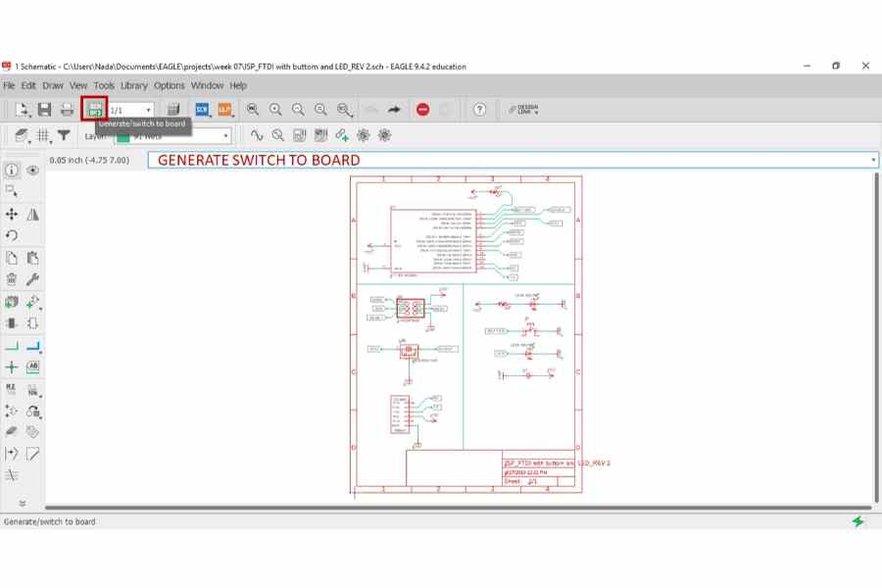Click the Net drawing tool
Image resolution: width=882 pixels, height=588 pixels.
tap(11, 346)
